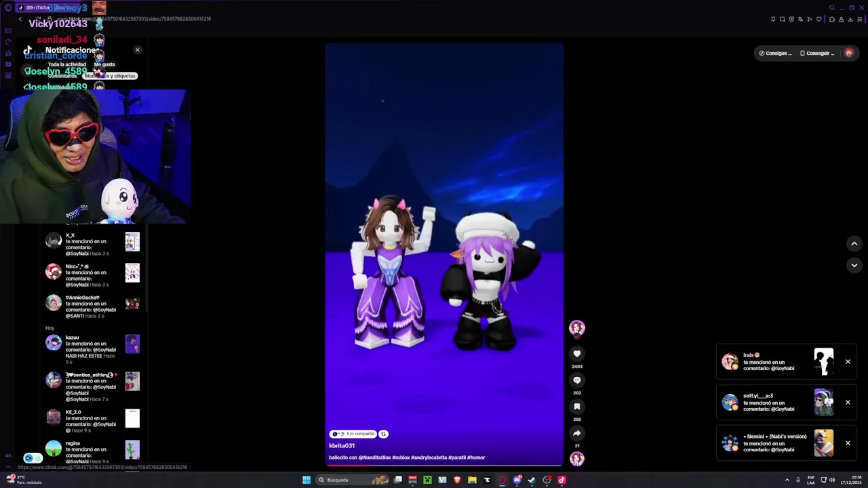Click the taskbar Búsqueda search box
The height and width of the screenshot is (488, 868).
[x=353, y=480]
